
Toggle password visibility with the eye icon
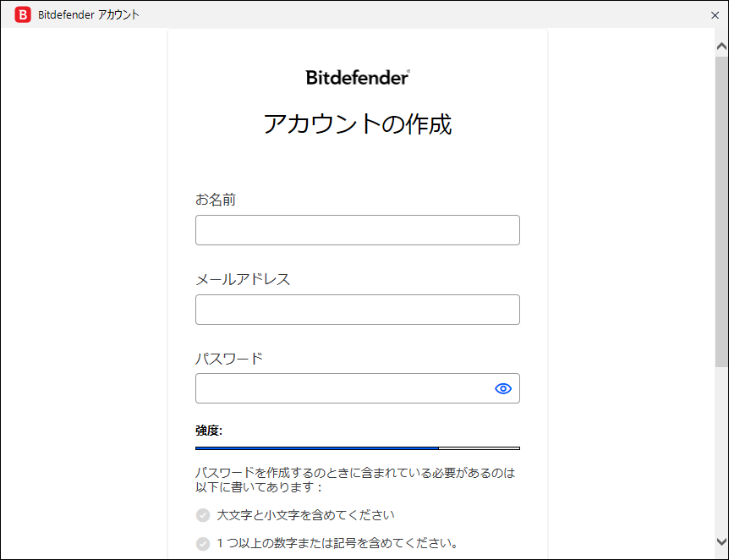pos(503,388)
